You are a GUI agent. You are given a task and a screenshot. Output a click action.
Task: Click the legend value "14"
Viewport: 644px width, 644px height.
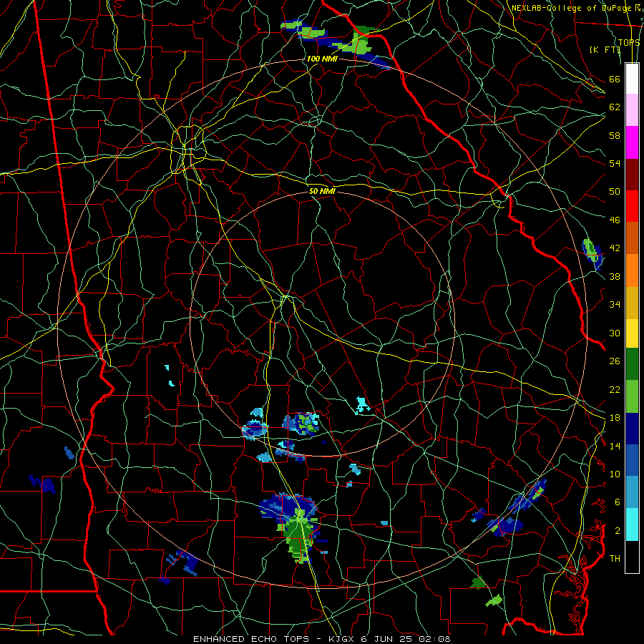point(615,446)
